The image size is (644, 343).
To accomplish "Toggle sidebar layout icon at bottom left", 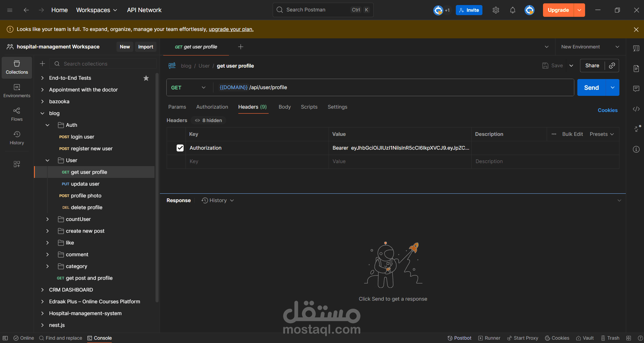I will (5, 338).
